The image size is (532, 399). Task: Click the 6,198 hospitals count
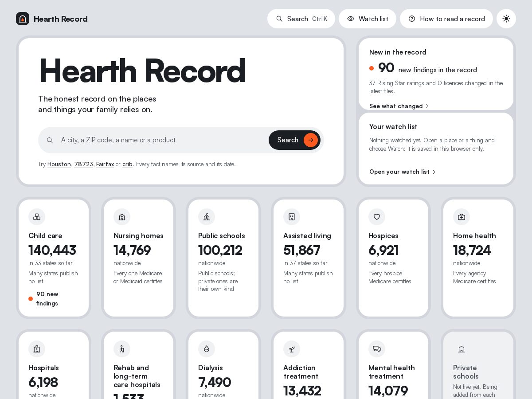tap(43, 382)
